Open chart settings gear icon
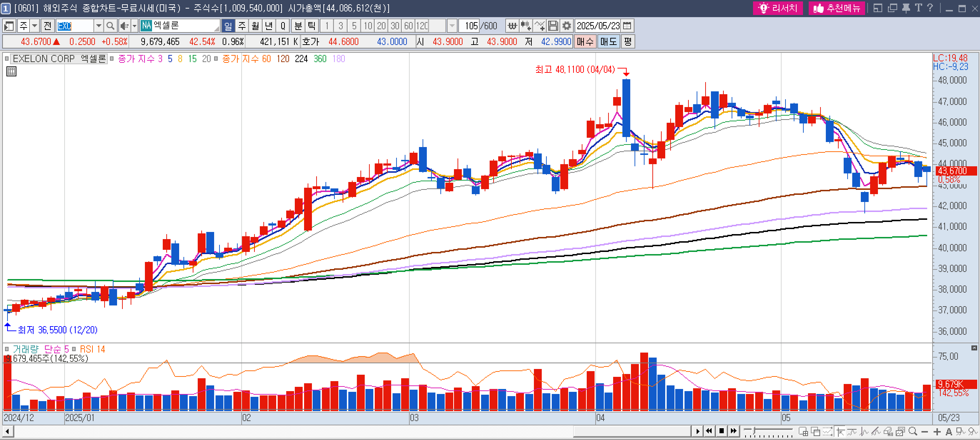This screenshot has height=440, width=980. click(x=566, y=26)
